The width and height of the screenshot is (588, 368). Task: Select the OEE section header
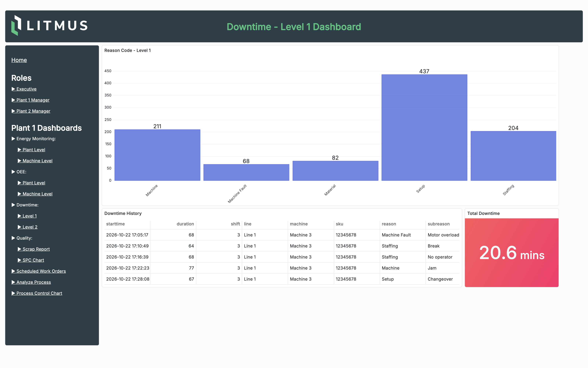pos(19,172)
